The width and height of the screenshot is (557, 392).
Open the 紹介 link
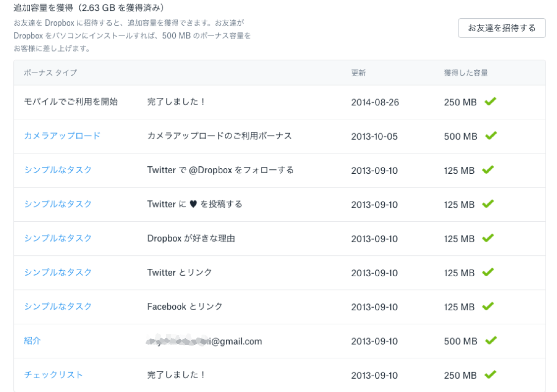(32, 341)
